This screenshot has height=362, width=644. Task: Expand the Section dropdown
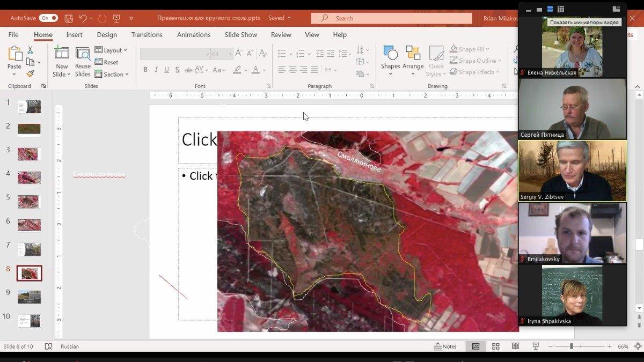click(x=112, y=74)
